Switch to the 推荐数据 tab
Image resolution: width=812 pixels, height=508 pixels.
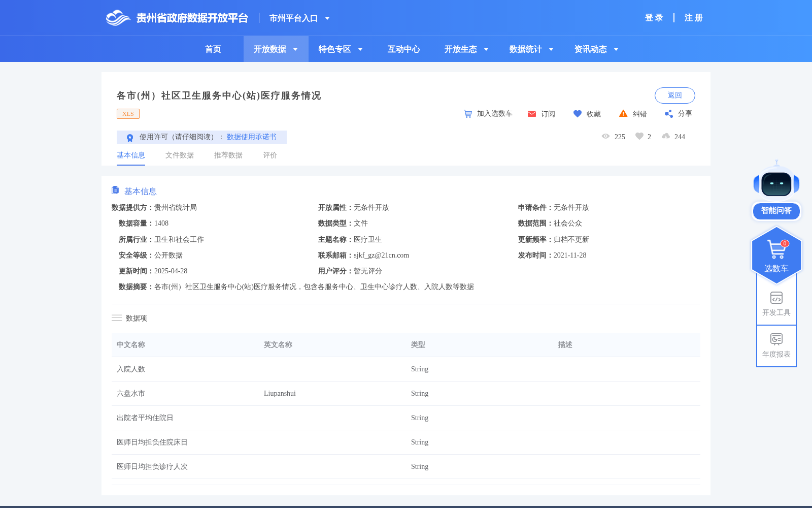[228, 155]
